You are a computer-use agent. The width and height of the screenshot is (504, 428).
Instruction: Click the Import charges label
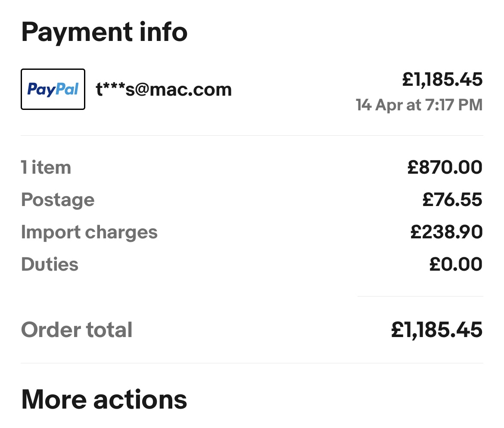click(x=89, y=232)
